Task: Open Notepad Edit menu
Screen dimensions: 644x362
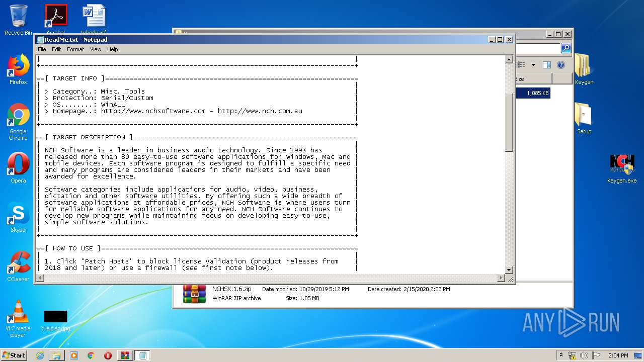Action: [x=56, y=49]
